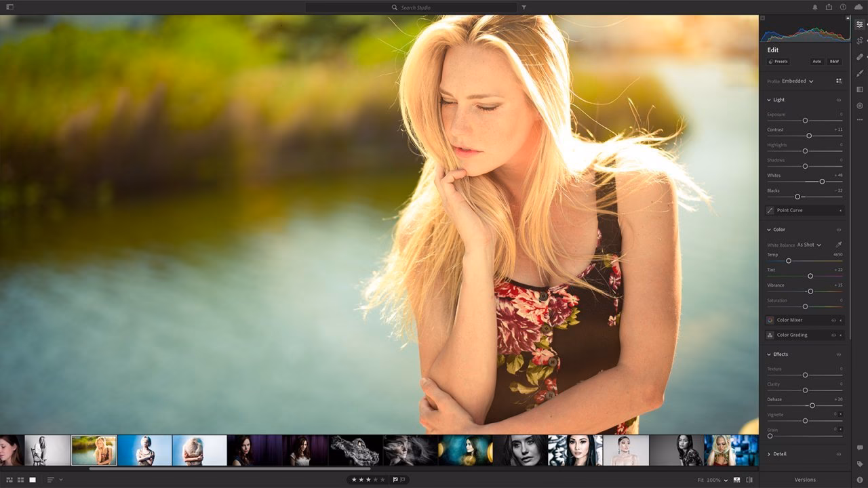This screenshot has width=868, height=488.
Task: Open the Crop & Rotate tool
Action: [859, 40]
